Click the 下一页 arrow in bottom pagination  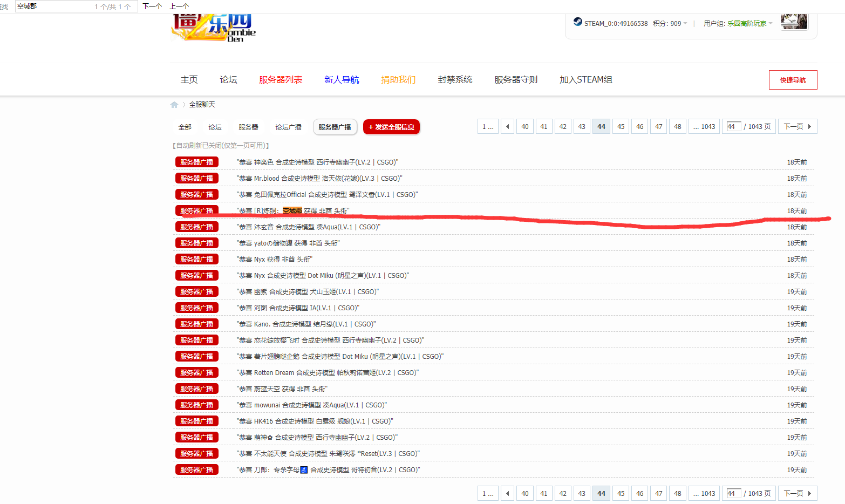pyautogui.click(x=798, y=493)
